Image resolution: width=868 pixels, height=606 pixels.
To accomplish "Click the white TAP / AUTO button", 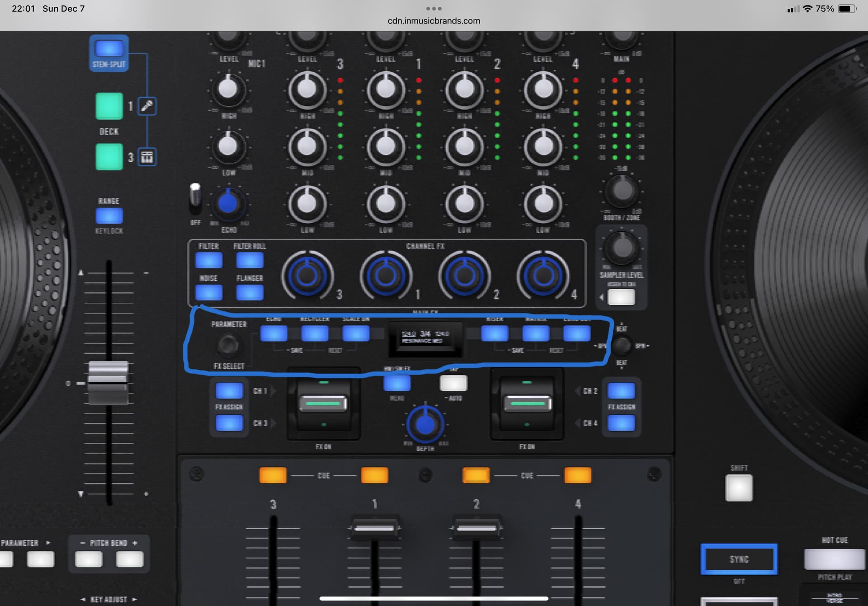I will click(453, 383).
